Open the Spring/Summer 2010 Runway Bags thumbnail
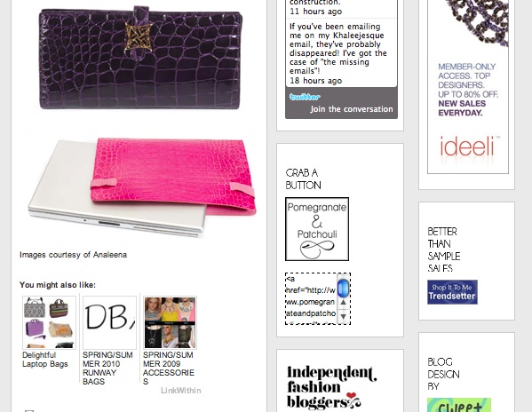 [x=109, y=322]
